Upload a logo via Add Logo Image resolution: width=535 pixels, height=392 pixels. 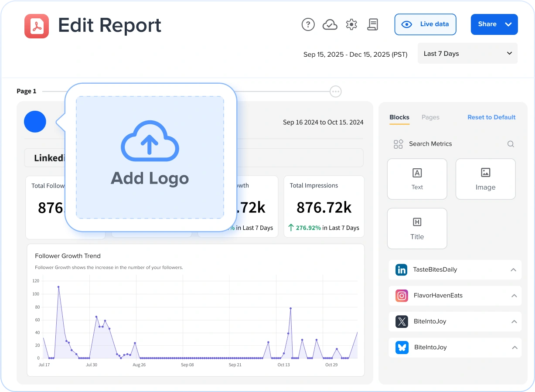click(x=150, y=157)
